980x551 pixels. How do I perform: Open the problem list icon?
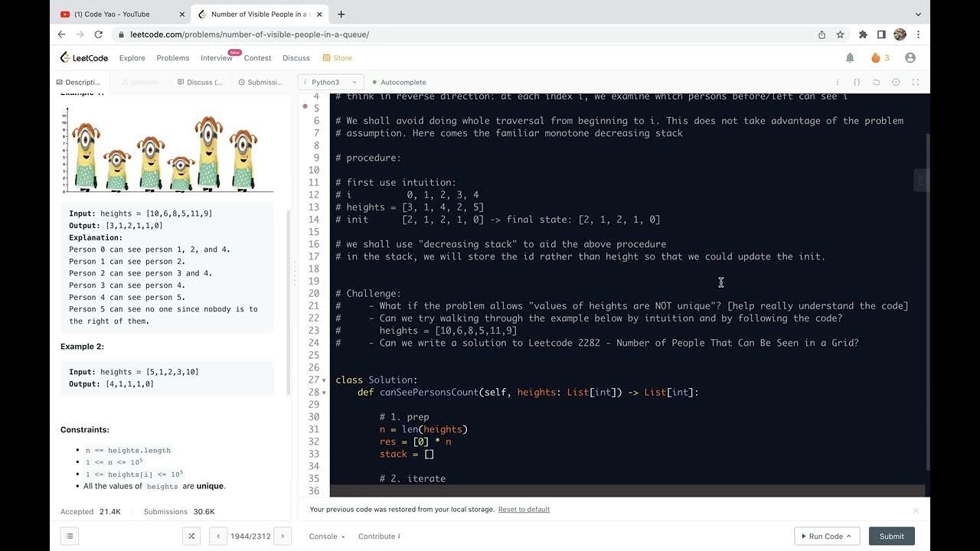click(x=70, y=536)
